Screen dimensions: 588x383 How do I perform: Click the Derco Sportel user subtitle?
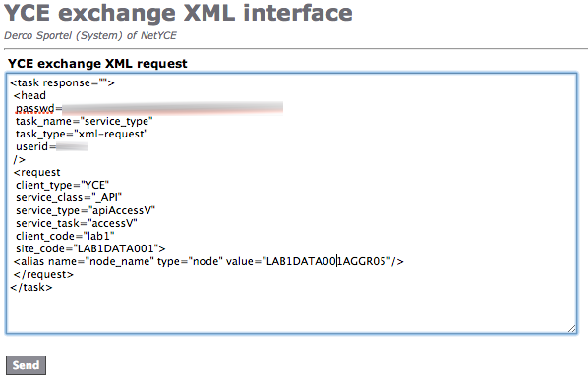point(90,35)
